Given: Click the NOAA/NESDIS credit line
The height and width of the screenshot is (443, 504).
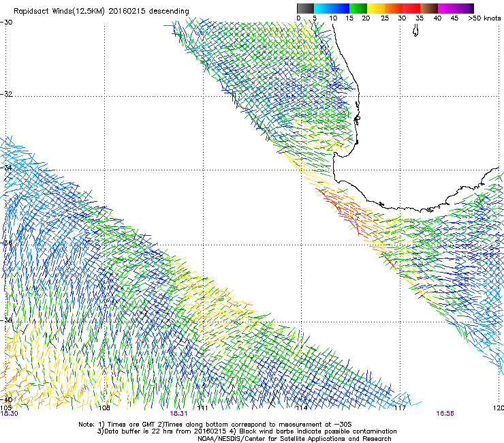Looking at the screenshot, I should pos(294,439).
